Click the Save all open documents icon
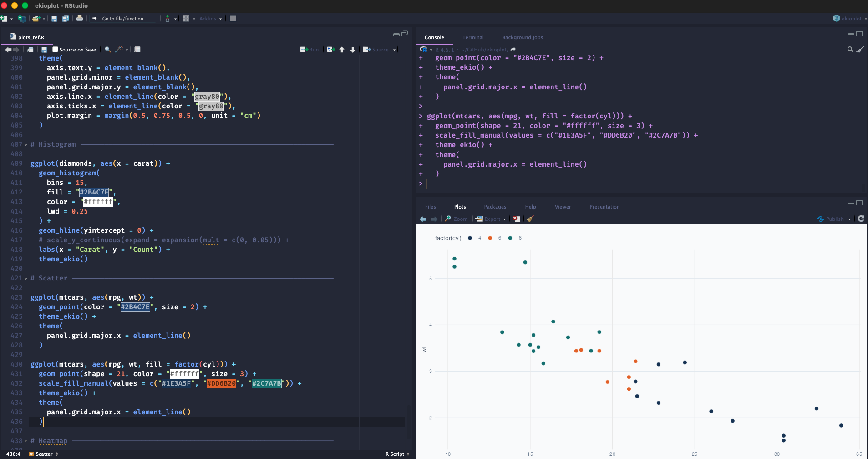Screen dimensions: 868x459 65,19
